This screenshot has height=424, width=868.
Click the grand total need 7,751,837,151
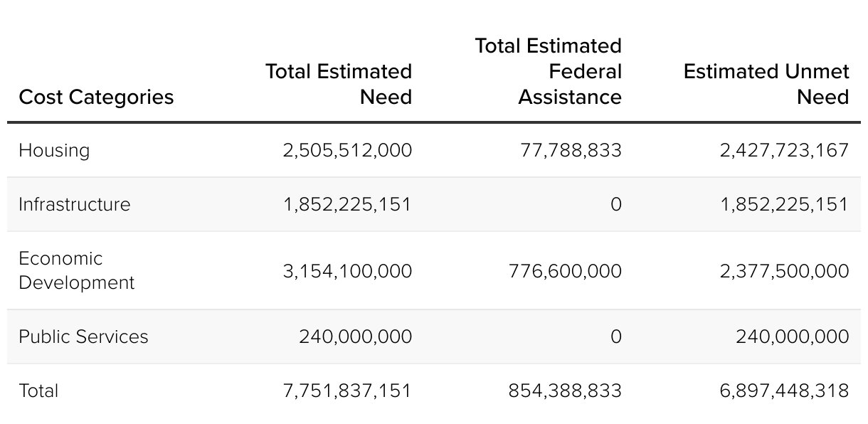[347, 391]
